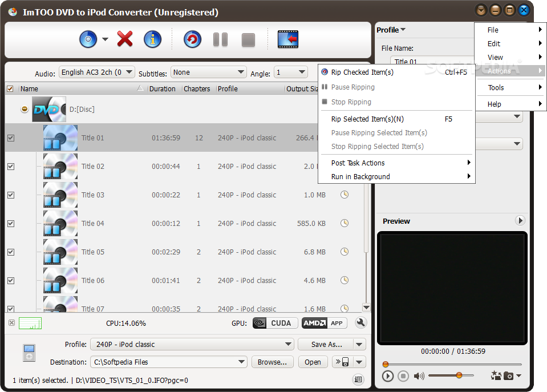
Task: Click the wrench settings icon near GPU
Action: [360, 323]
